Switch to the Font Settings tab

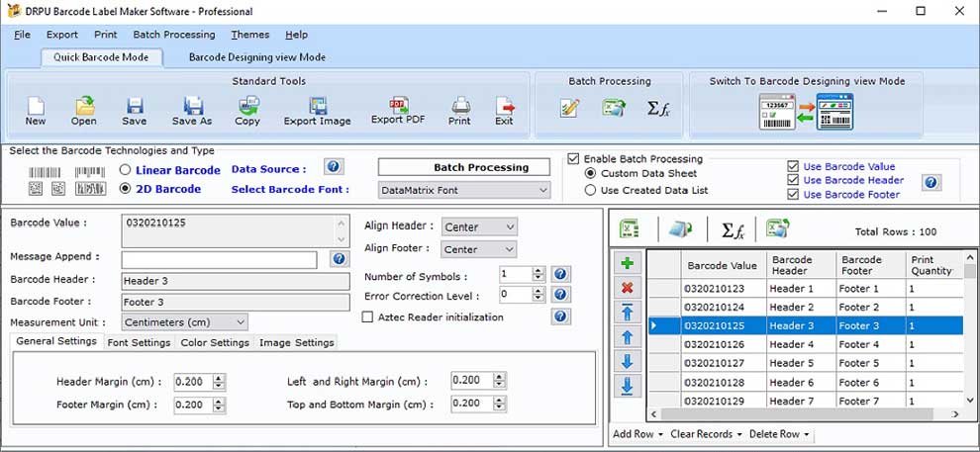click(139, 342)
